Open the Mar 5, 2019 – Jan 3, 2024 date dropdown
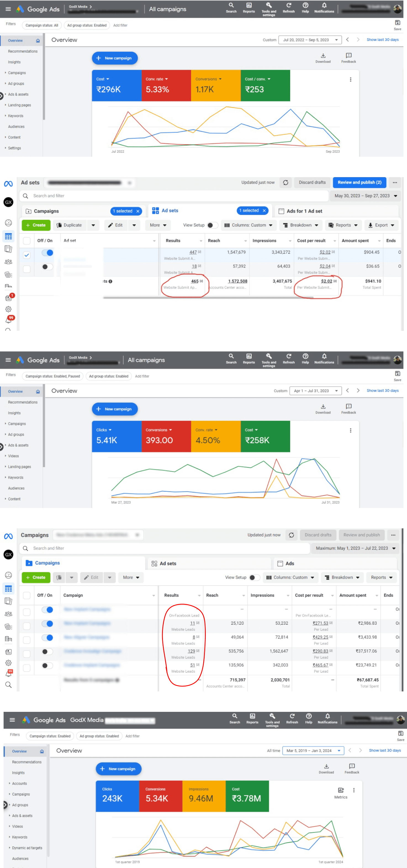 [313, 751]
